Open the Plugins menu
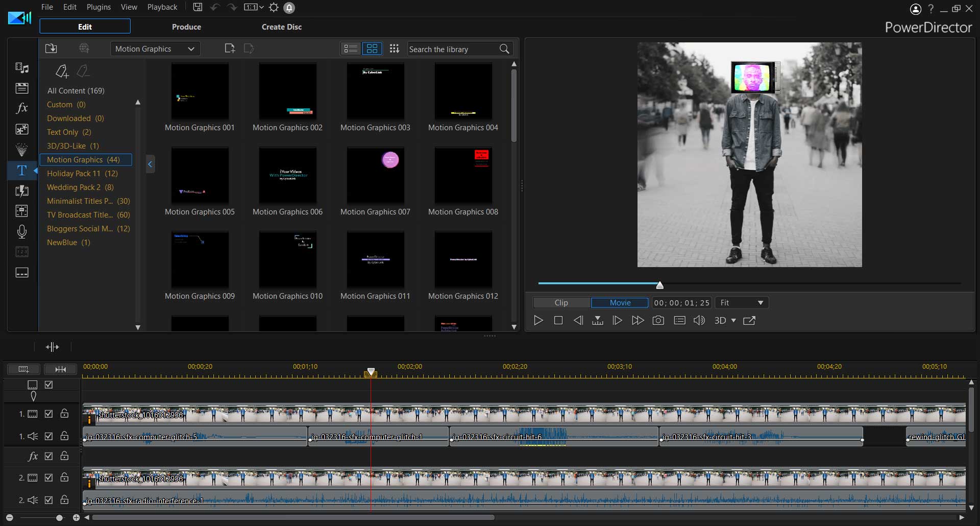 (99, 7)
